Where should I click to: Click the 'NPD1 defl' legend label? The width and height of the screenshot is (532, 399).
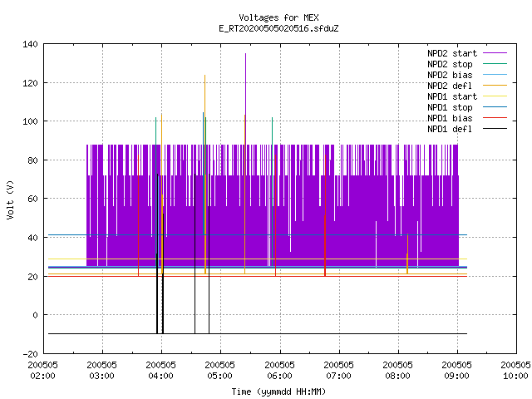(x=450, y=130)
